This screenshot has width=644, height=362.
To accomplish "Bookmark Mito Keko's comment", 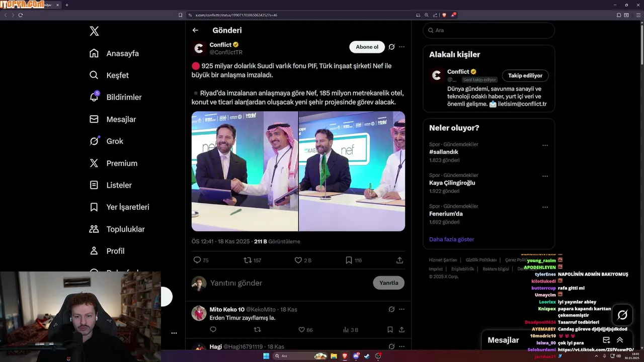I will (x=390, y=330).
